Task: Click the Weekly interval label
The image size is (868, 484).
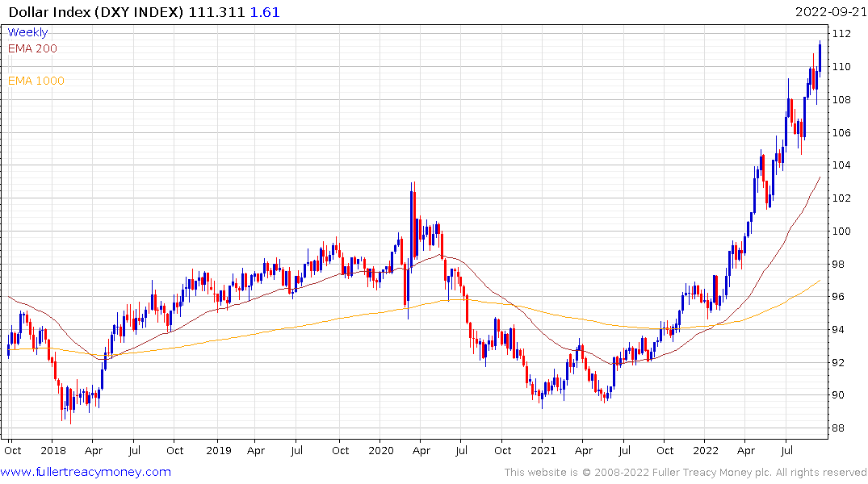Action: pyautogui.click(x=27, y=32)
